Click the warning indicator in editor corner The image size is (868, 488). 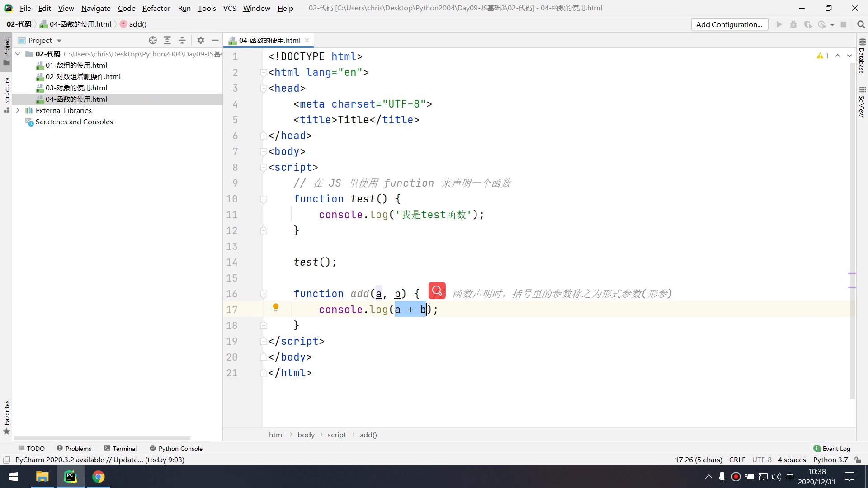(822, 56)
